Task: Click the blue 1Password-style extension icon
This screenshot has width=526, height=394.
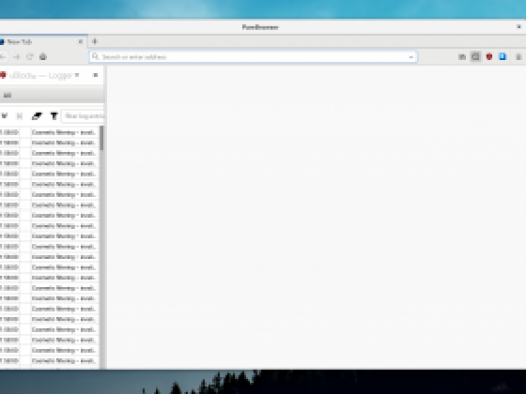Action: coord(503,57)
